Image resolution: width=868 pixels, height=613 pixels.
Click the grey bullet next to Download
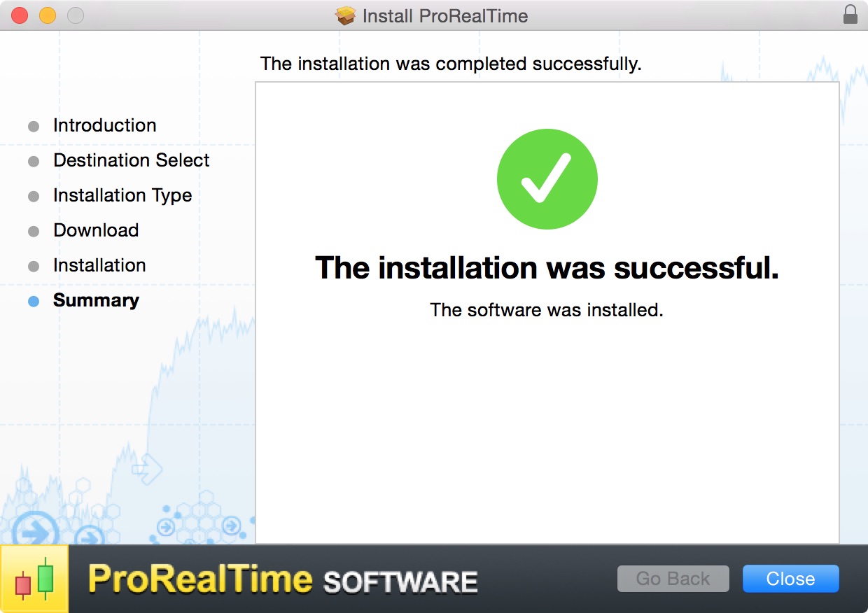click(x=34, y=232)
